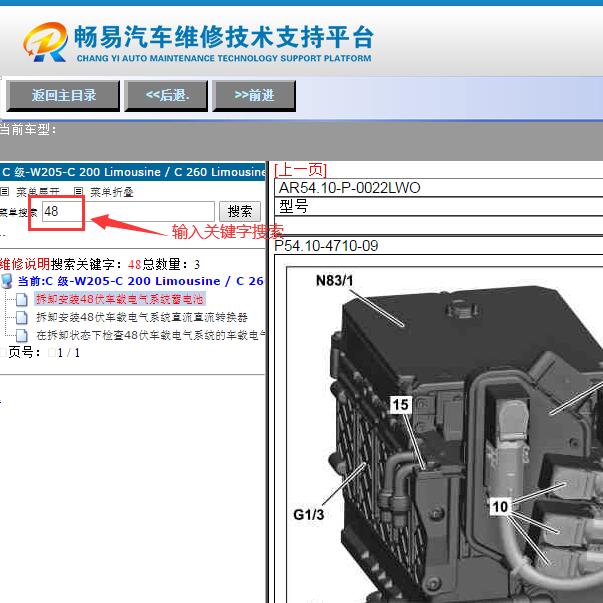The width and height of the screenshot is (603, 603).
Task: Click the N83/1 label in the diagram
Action: tap(334, 280)
